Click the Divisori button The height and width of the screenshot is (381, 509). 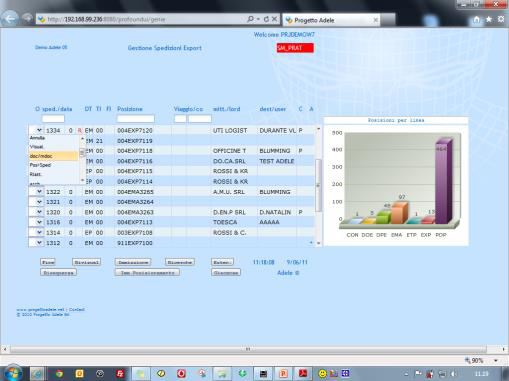pos(86,262)
